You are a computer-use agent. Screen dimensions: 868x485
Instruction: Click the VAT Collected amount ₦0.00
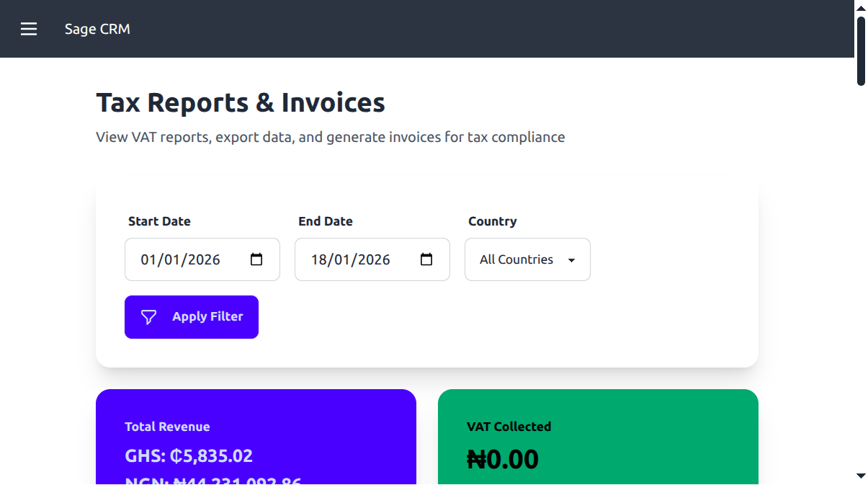(503, 459)
